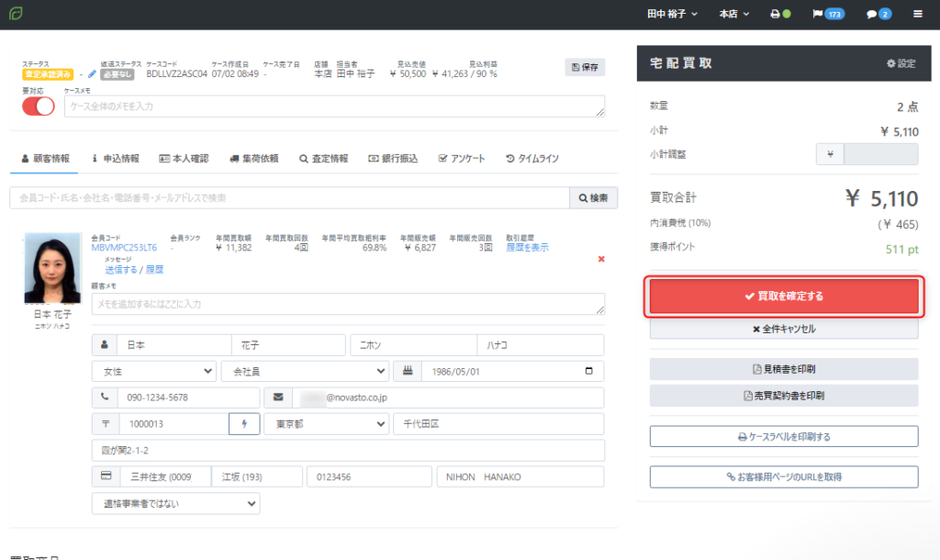
Task: Click the postal code field 1000013
Action: 174,424
